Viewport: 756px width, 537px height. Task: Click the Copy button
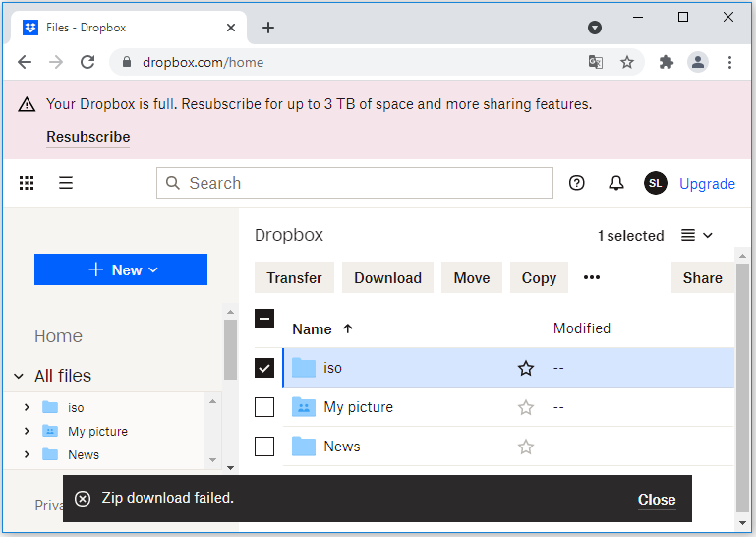539,277
